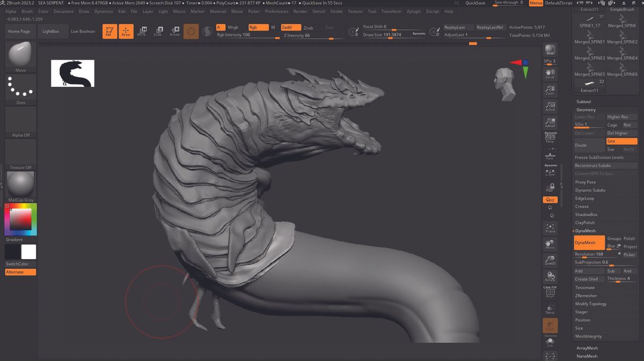The height and width of the screenshot is (361, 644).
Task: Collapse the Geometry subpalette
Action: tap(586, 109)
